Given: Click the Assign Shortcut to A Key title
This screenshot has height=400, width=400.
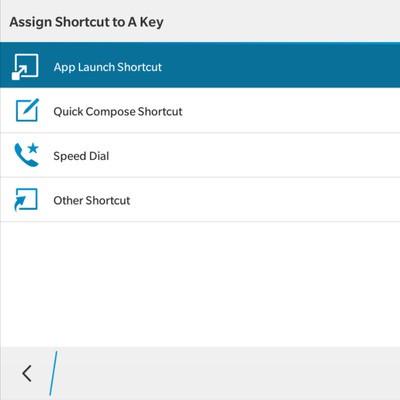Looking at the screenshot, I should tap(86, 22).
